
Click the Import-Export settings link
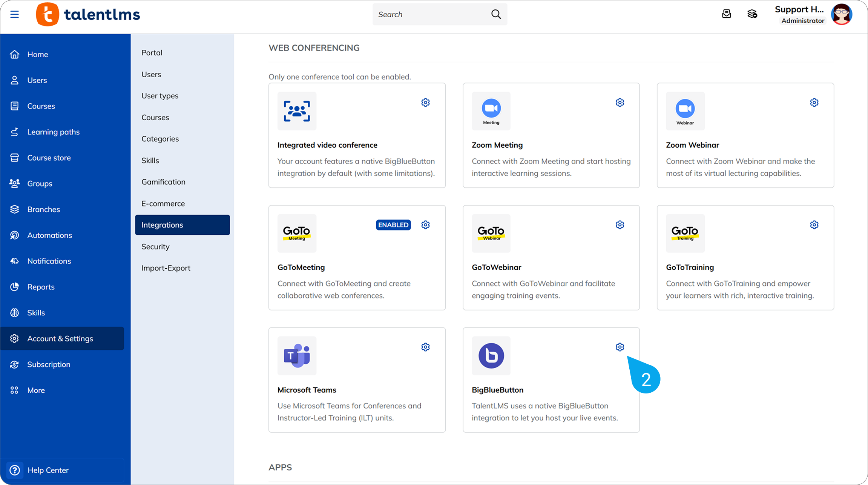[x=166, y=268]
